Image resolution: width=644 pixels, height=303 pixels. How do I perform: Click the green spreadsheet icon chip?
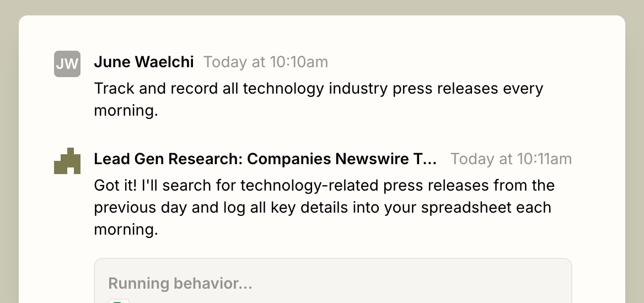[119, 301]
